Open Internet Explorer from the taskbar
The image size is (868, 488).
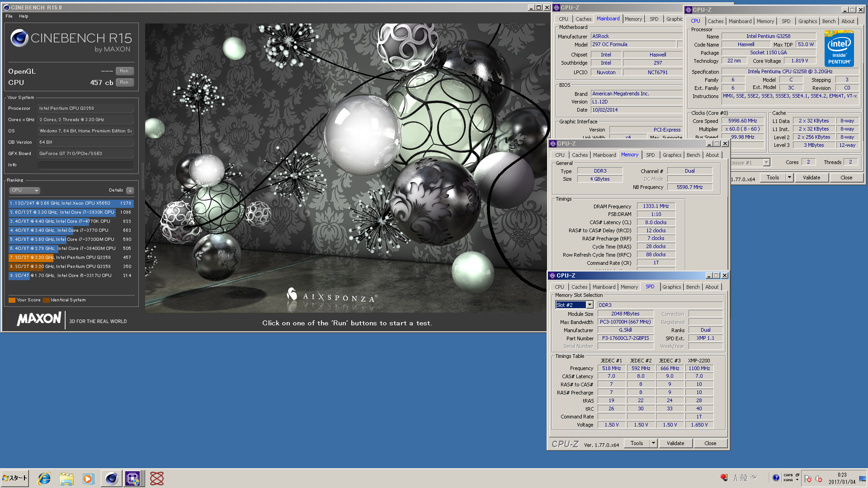coord(44,479)
